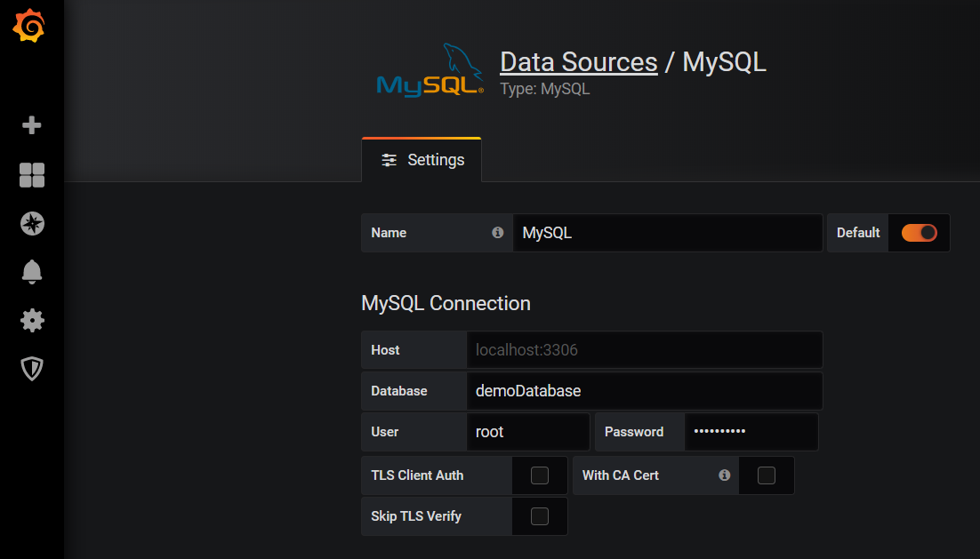Open the Grafana home via the logo
Screen dimensions: 980x559
pyautogui.click(x=31, y=26)
